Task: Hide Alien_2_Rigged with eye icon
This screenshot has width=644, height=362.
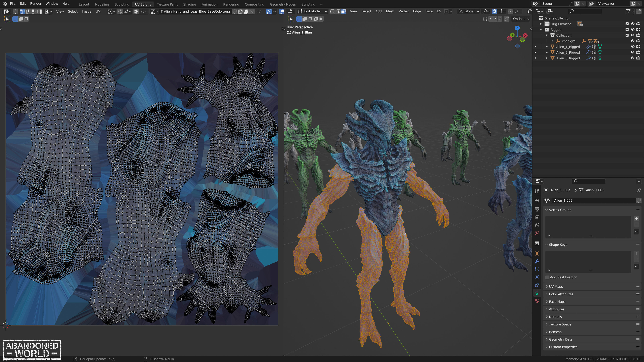Action: [632, 52]
